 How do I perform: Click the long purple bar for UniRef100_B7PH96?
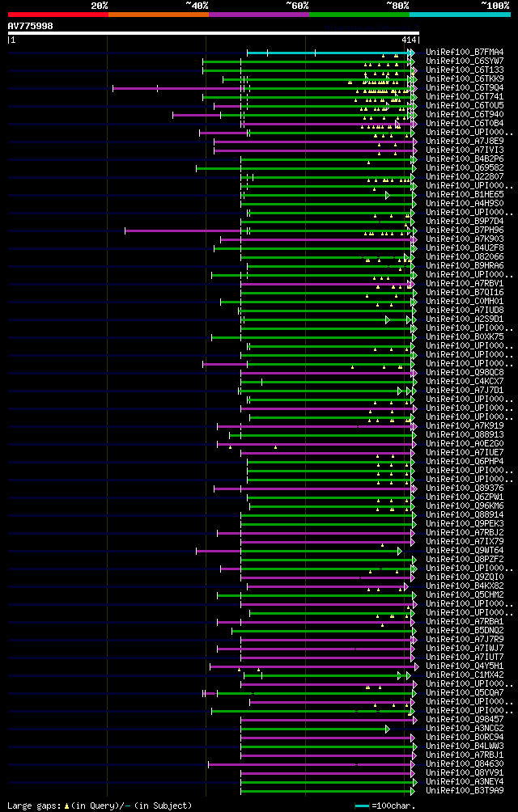point(183,230)
